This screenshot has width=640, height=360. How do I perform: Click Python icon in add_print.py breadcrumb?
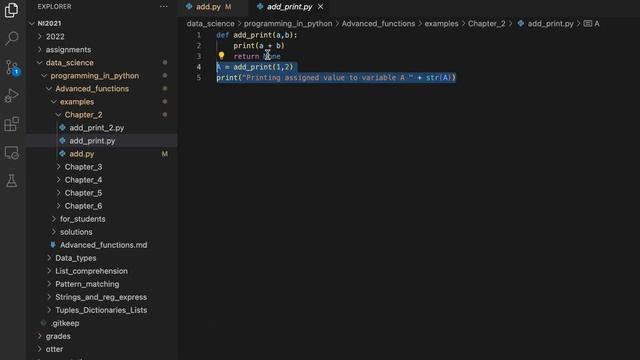pyautogui.click(x=521, y=24)
